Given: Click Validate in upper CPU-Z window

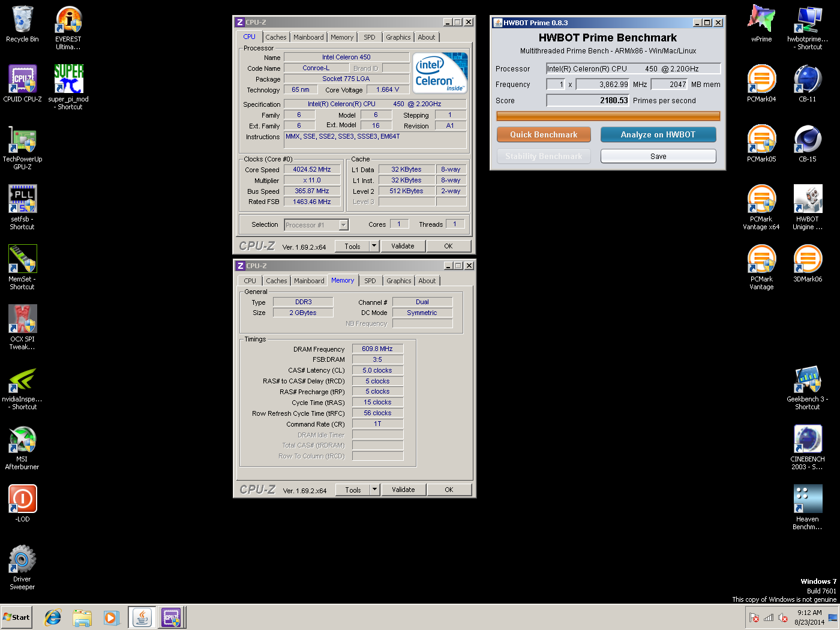Looking at the screenshot, I should coord(403,246).
